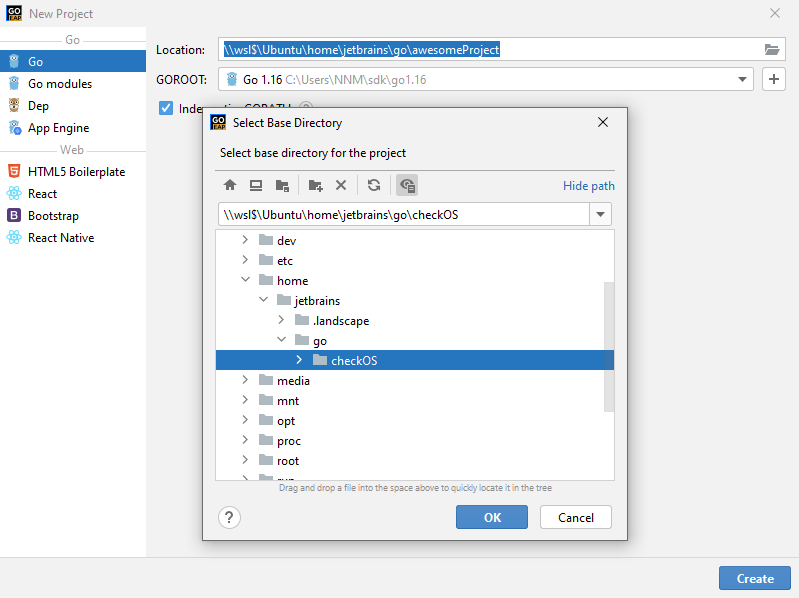Confirm directory with OK button
Viewport: 799px width, 598px height.
point(492,517)
